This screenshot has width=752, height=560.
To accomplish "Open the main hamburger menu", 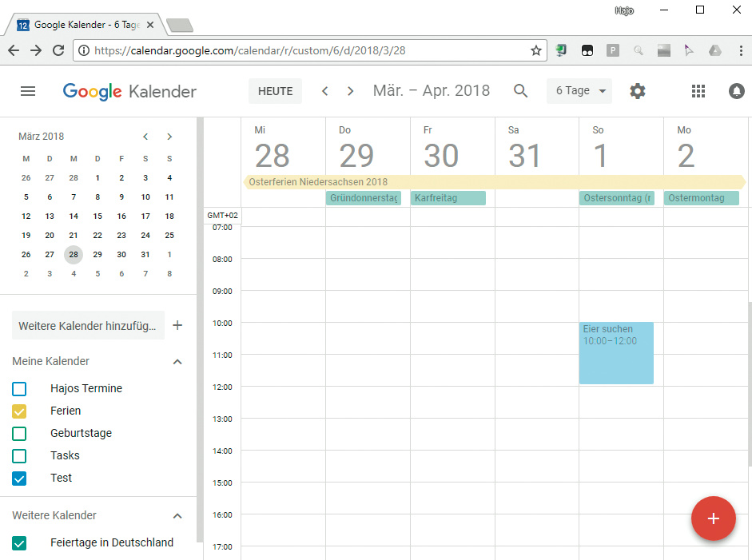I will click(x=28, y=91).
